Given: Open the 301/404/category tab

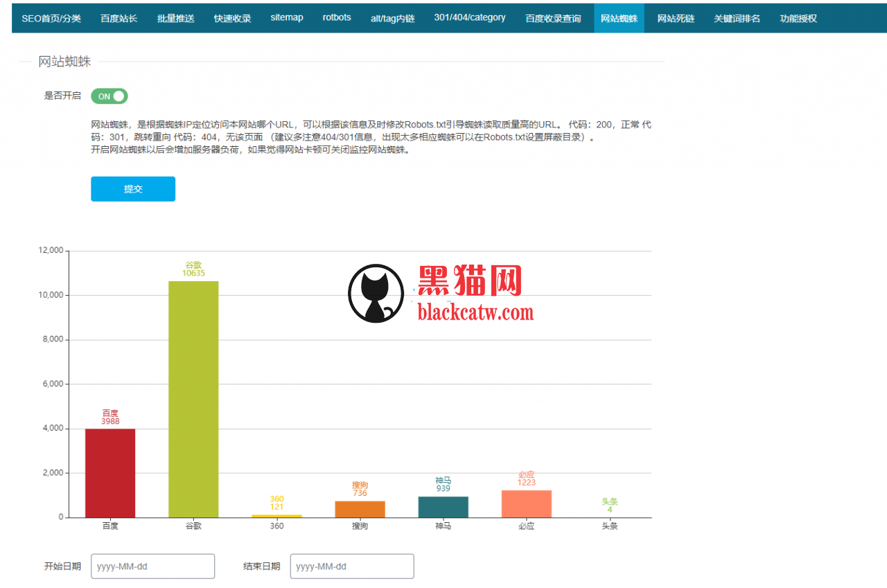Looking at the screenshot, I should (x=470, y=18).
